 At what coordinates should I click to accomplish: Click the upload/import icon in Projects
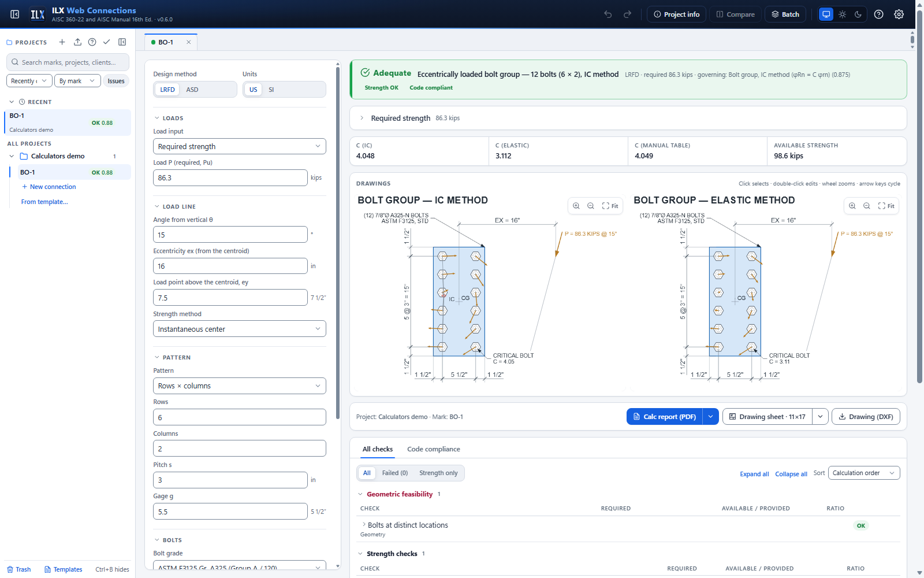(x=77, y=42)
